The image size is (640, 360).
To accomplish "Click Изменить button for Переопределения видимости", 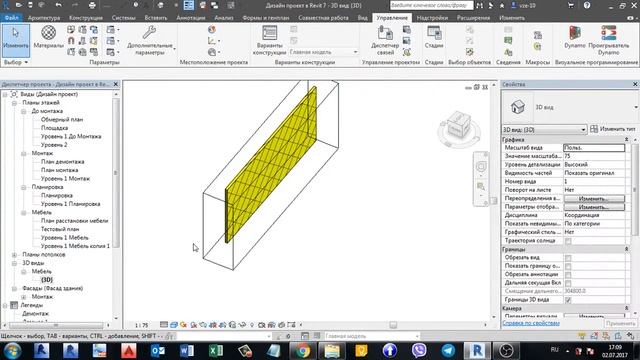I will [x=594, y=198].
